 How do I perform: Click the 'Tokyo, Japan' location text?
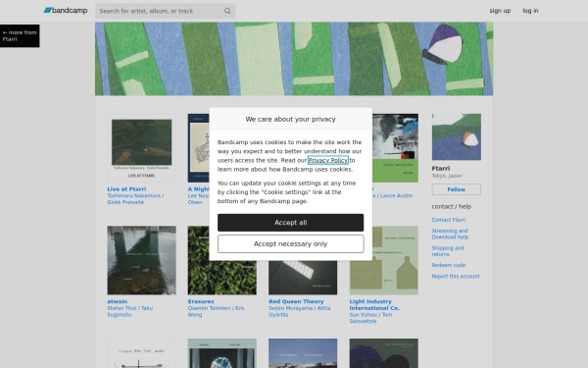(x=447, y=176)
